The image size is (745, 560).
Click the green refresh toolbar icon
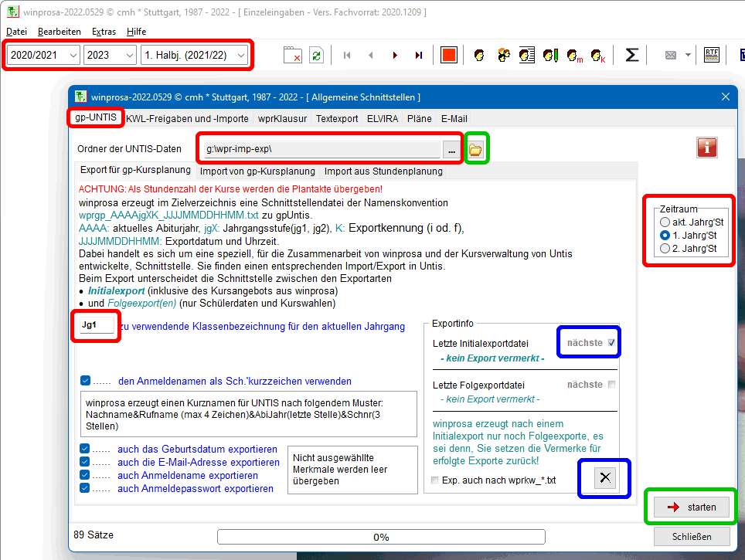pyautogui.click(x=316, y=55)
